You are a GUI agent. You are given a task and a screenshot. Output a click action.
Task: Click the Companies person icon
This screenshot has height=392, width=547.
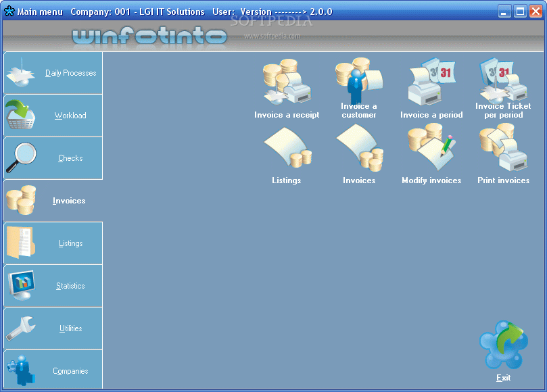click(21, 371)
